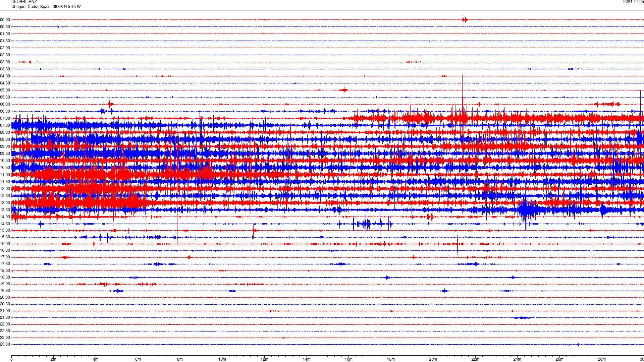This screenshot has width=644, height=362.
Task: Choose the 05:00 trace label
Action: click(5, 90)
